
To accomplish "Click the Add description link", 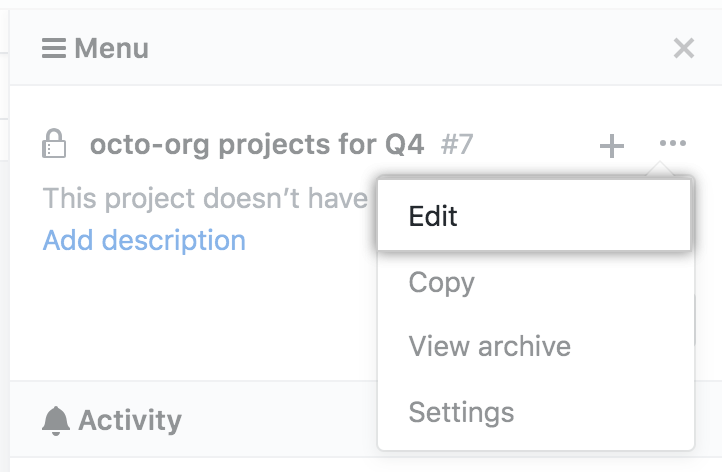I will click(x=144, y=240).
